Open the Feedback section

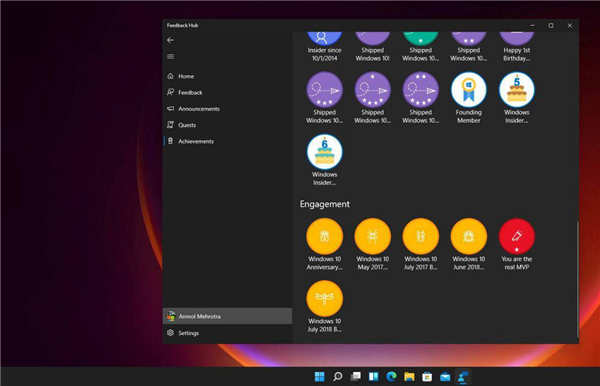(x=228, y=93)
